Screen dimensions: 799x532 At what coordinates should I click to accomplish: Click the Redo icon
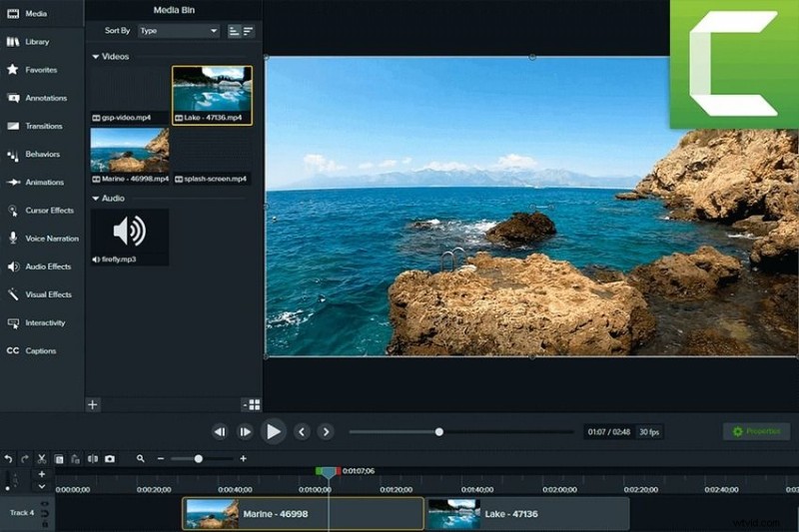coord(25,459)
